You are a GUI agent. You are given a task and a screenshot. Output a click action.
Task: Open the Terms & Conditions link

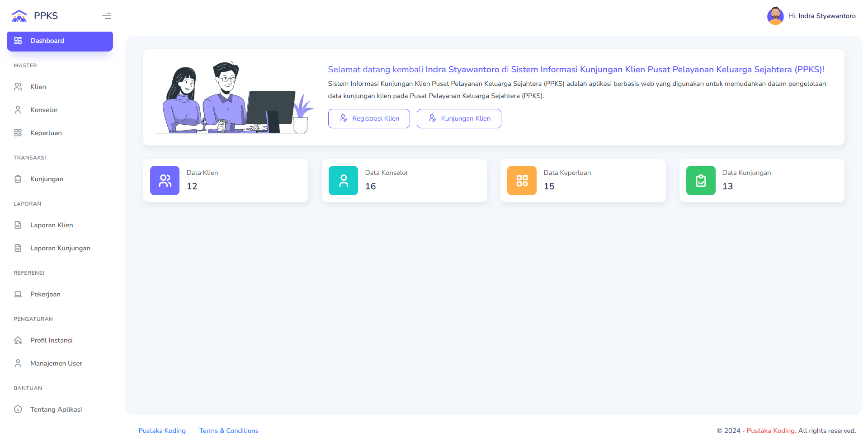[x=229, y=431]
